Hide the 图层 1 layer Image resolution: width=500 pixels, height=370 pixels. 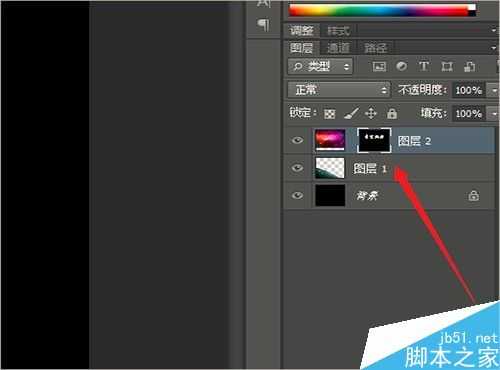click(x=297, y=168)
